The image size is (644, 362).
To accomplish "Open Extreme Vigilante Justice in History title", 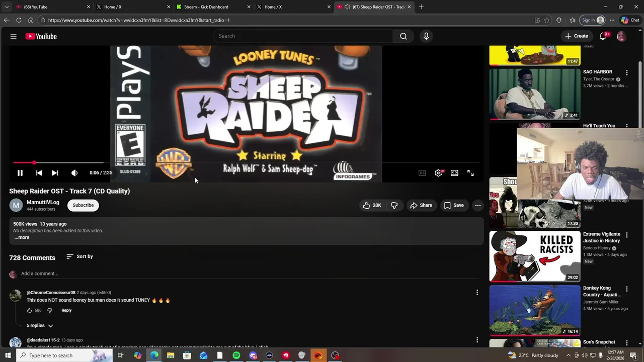I will 602,238.
